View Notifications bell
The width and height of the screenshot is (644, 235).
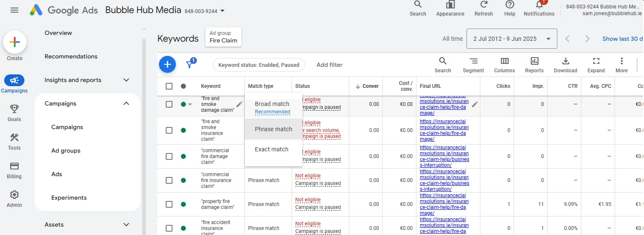(x=539, y=8)
